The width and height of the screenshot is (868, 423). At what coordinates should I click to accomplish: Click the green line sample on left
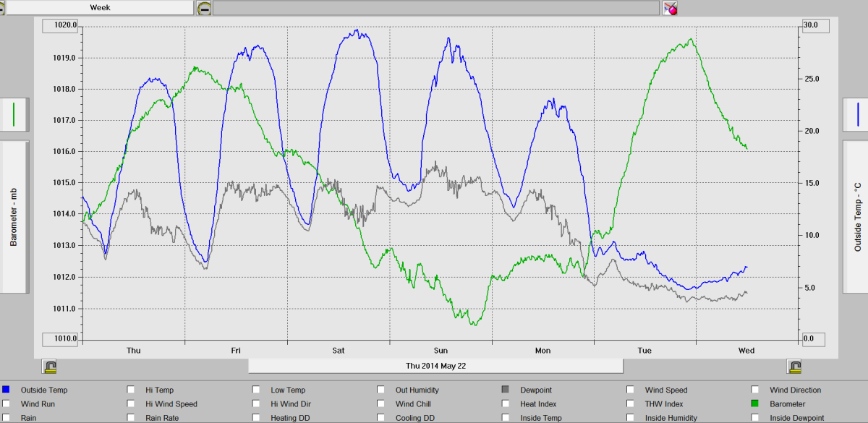(14, 114)
